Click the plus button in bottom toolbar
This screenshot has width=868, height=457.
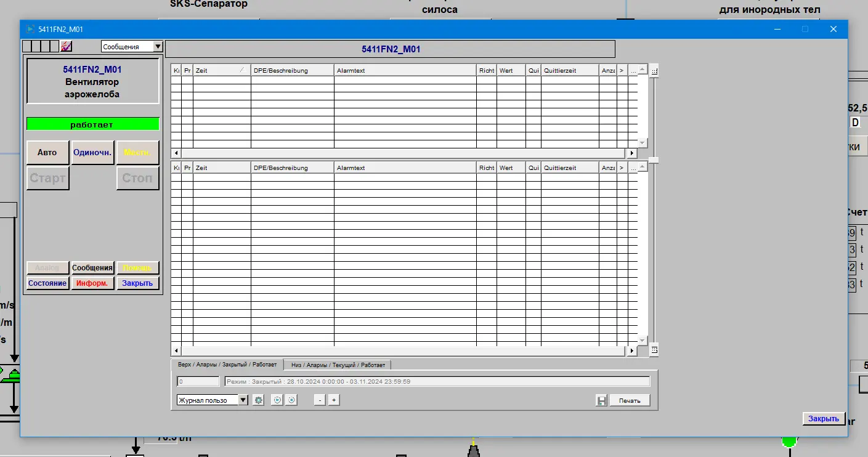coord(334,400)
